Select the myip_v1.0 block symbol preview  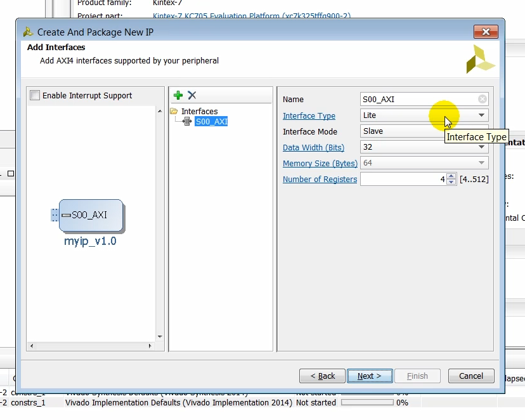[x=91, y=216]
